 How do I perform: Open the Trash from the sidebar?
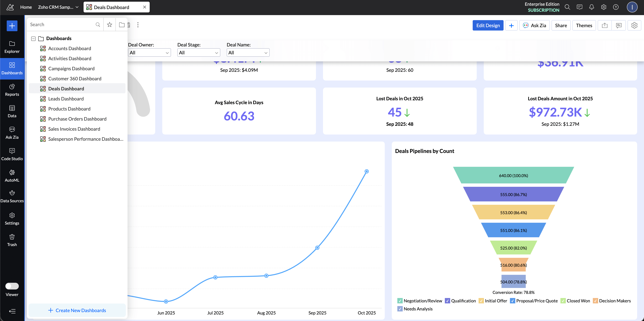[x=12, y=240]
